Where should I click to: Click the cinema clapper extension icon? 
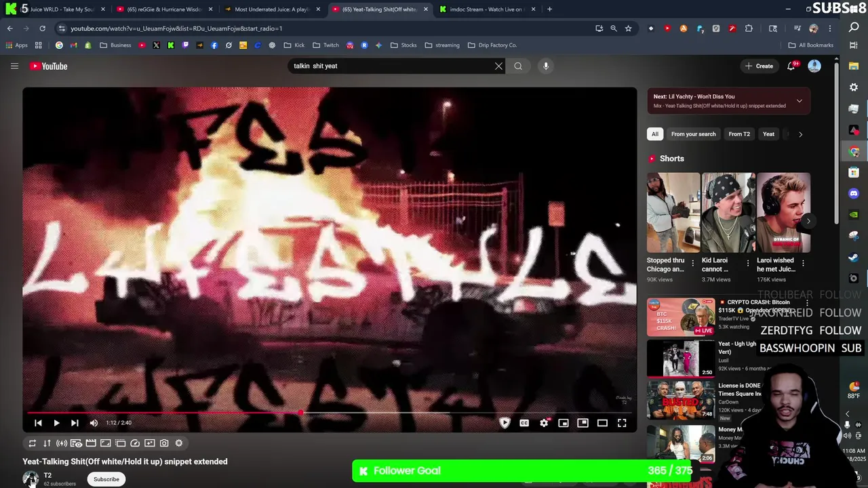point(91,443)
